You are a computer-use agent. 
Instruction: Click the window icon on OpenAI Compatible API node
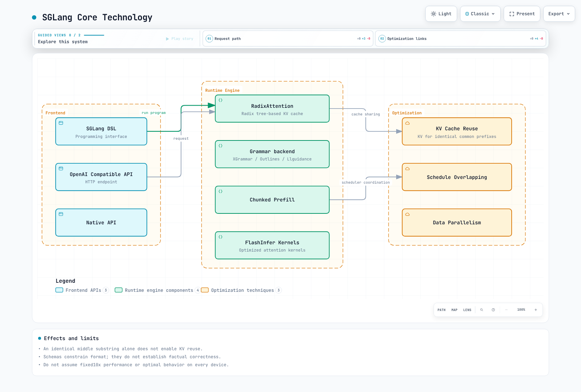tap(61, 168)
